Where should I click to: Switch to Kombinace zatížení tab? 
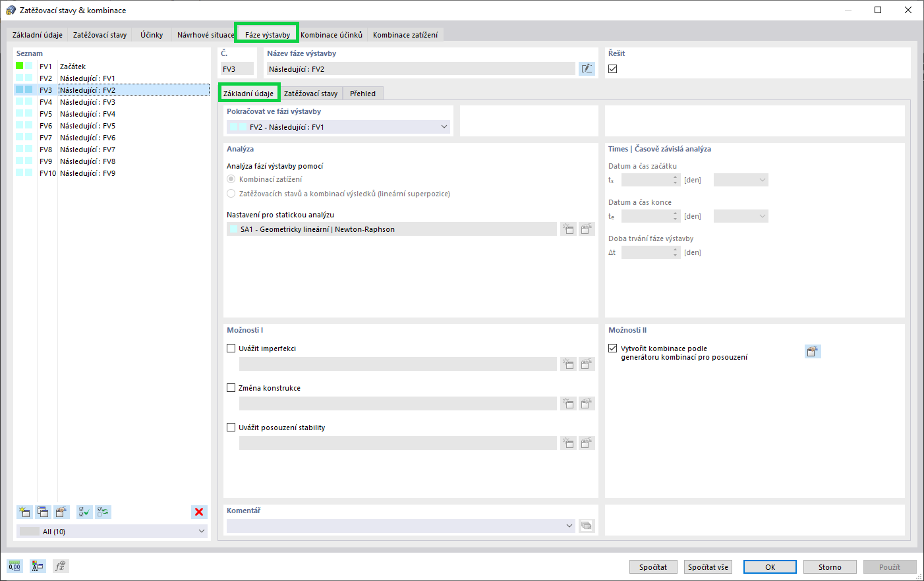click(x=405, y=35)
